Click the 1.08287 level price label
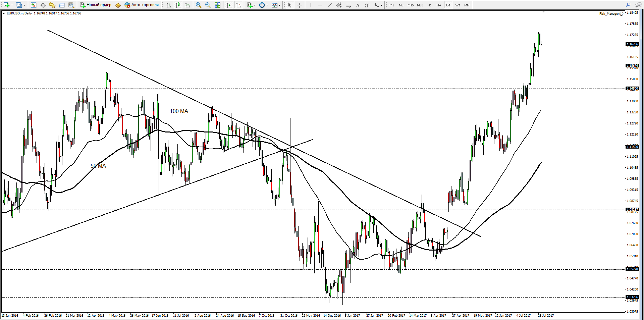 click(633, 210)
